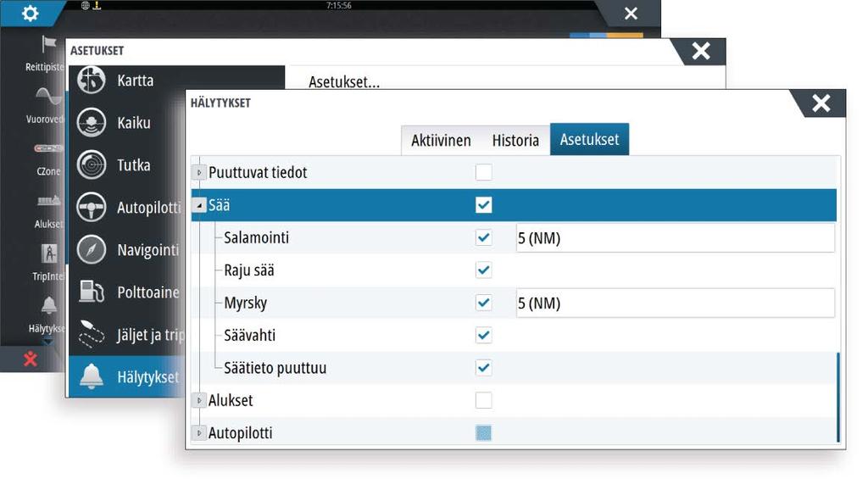
Task: Close the background tools panel
Action: [631, 14]
